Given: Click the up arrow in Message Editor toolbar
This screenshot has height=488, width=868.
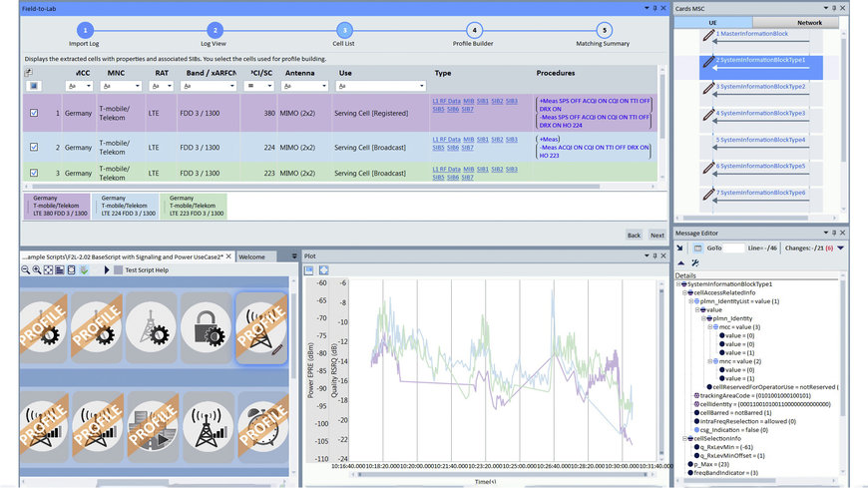Looking at the screenshot, I should [681, 263].
